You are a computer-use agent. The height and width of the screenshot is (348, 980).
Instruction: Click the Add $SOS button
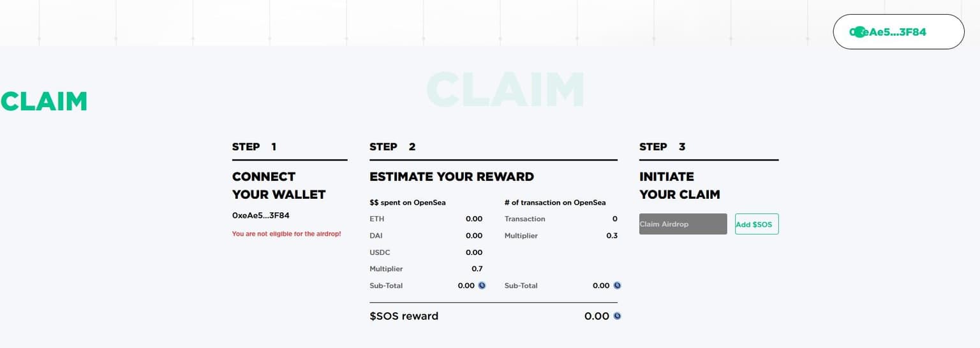(x=756, y=224)
